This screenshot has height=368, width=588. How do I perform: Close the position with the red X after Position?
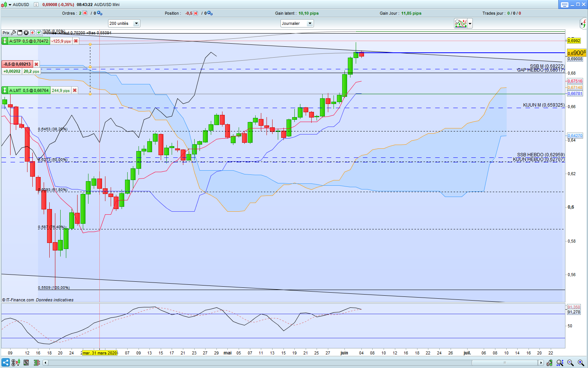[x=196, y=13]
